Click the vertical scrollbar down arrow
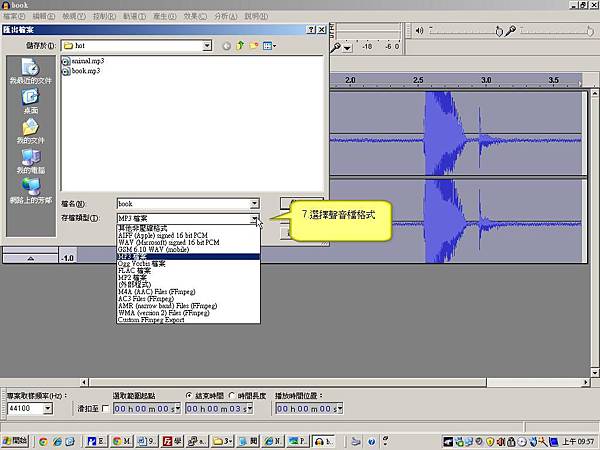 click(x=595, y=373)
